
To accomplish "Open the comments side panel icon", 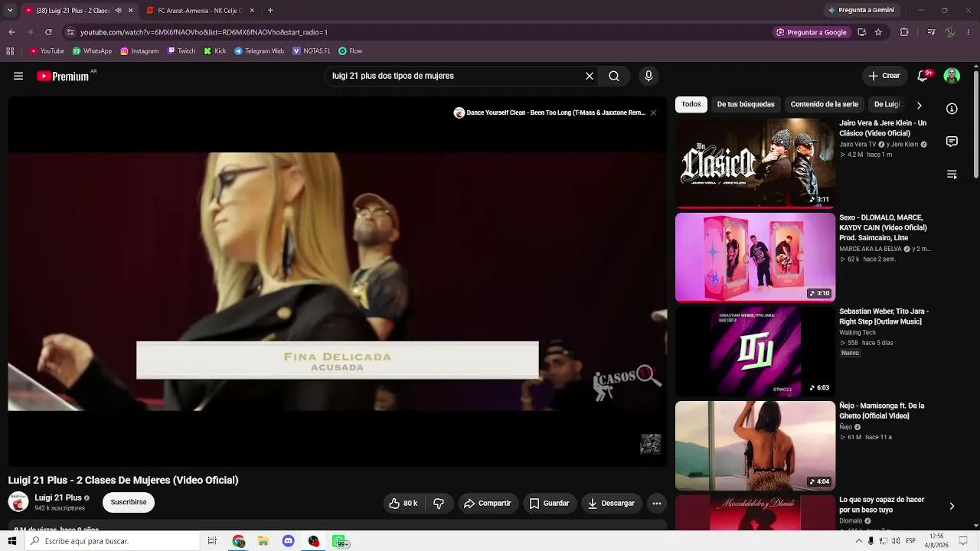I will tap(952, 142).
